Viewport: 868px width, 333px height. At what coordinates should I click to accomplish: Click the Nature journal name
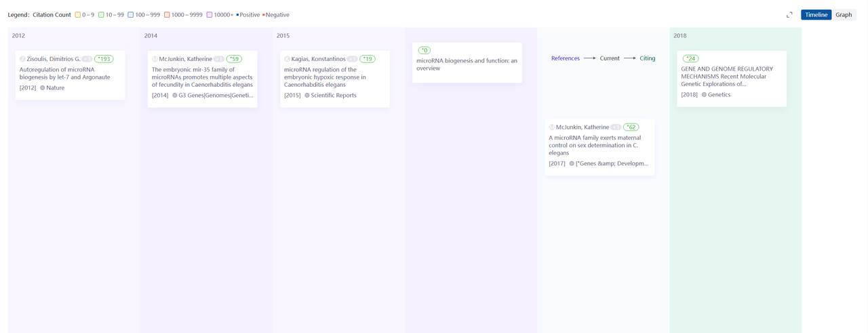click(56, 88)
